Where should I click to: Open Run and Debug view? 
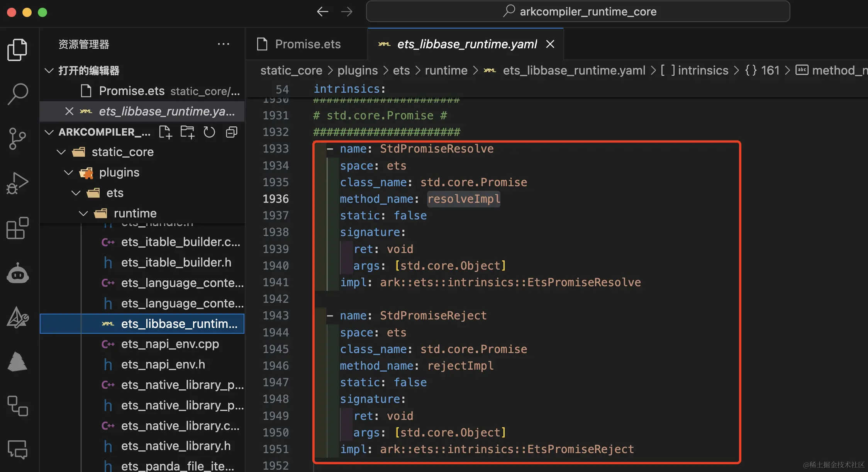[x=17, y=183]
